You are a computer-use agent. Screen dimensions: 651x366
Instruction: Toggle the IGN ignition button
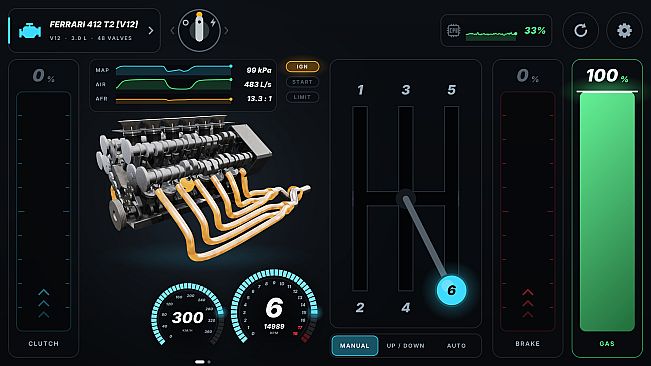click(x=302, y=66)
